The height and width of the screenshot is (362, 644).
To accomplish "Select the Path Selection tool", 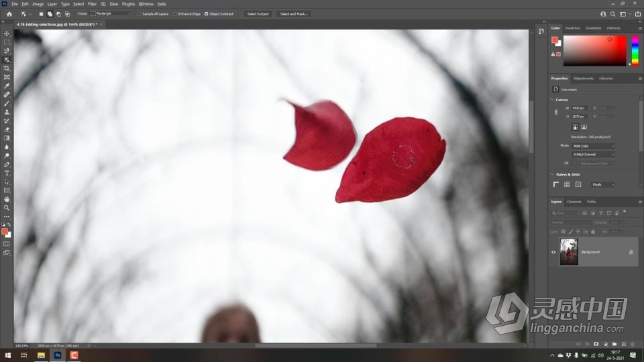I will click(7, 182).
